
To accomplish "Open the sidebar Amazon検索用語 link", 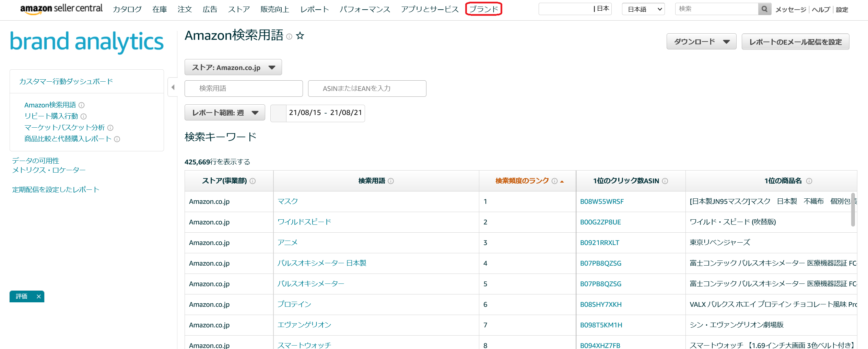I will coord(50,105).
